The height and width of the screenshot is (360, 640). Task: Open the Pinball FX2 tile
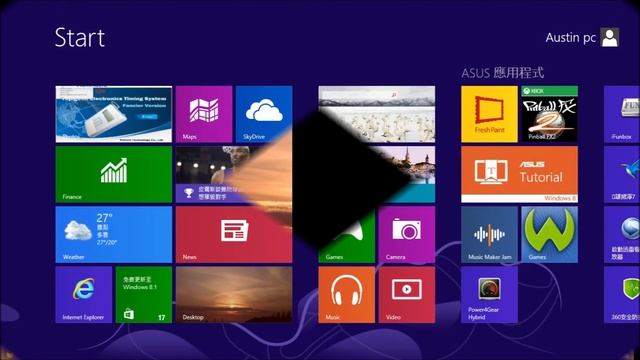click(x=549, y=114)
